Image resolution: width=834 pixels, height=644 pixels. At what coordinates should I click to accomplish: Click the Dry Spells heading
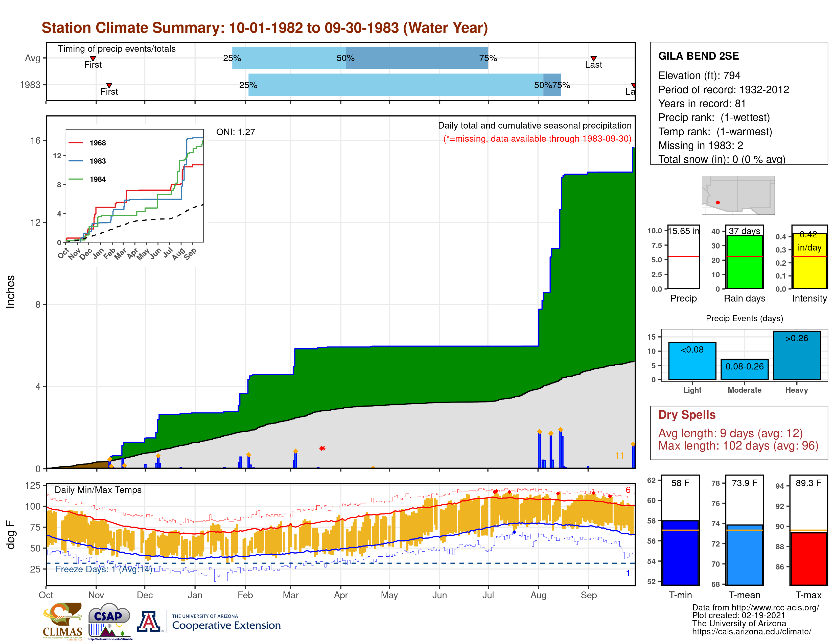687,415
